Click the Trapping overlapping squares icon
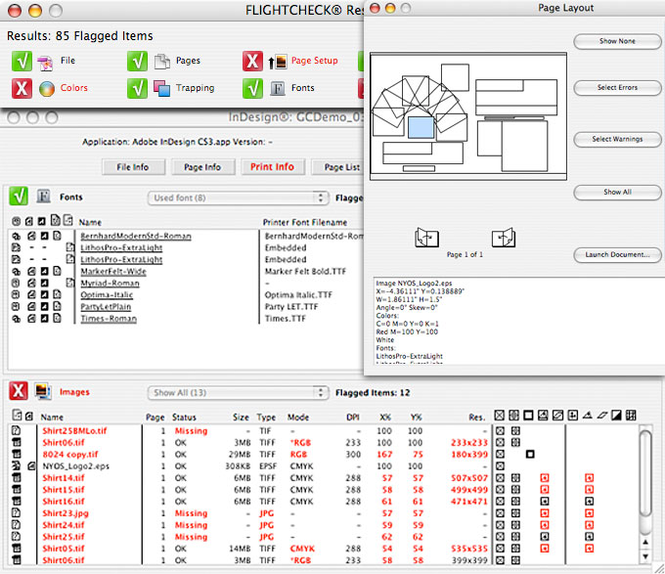 coord(162,88)
